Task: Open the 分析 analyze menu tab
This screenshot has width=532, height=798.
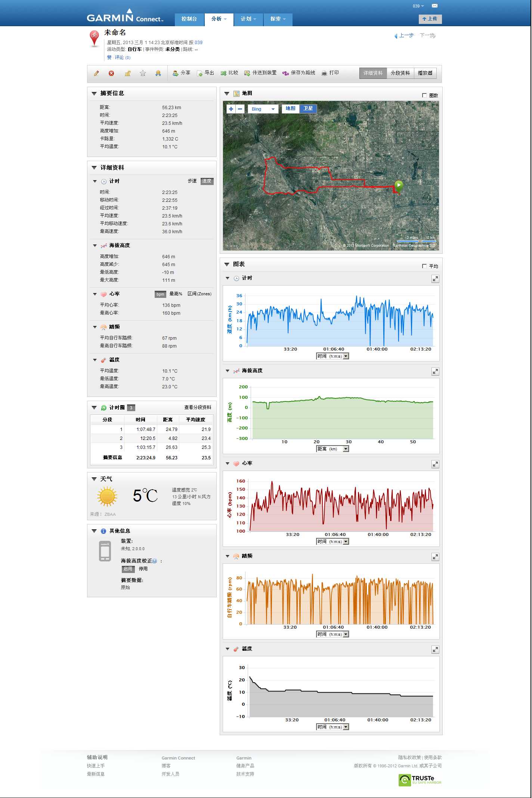Action: tap(219, 19)
